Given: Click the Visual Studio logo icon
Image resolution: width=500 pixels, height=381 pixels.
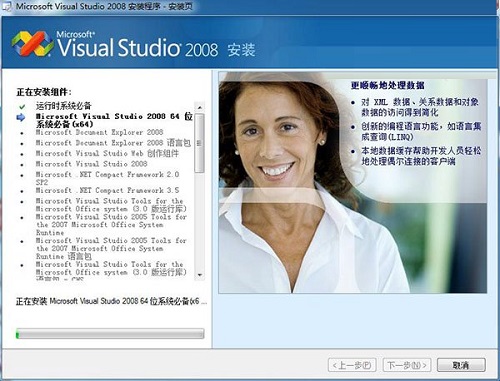Looking at the screenshot, I should pyautogui.click(x=32, y=44).
